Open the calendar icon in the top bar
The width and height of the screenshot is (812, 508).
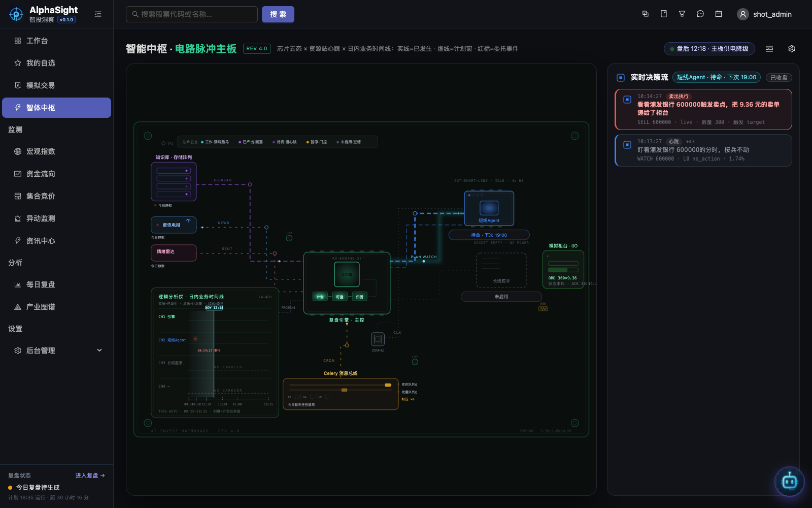tap(719, 14)
